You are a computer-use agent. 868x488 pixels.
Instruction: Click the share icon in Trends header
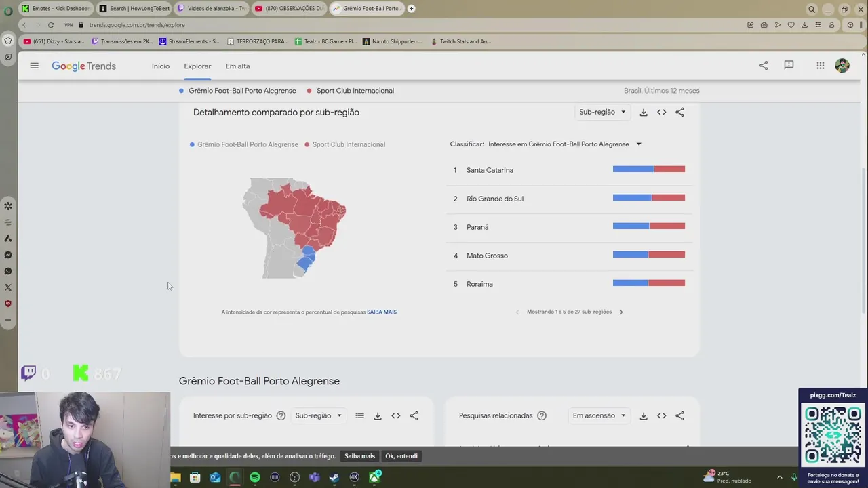pos(764,66)
